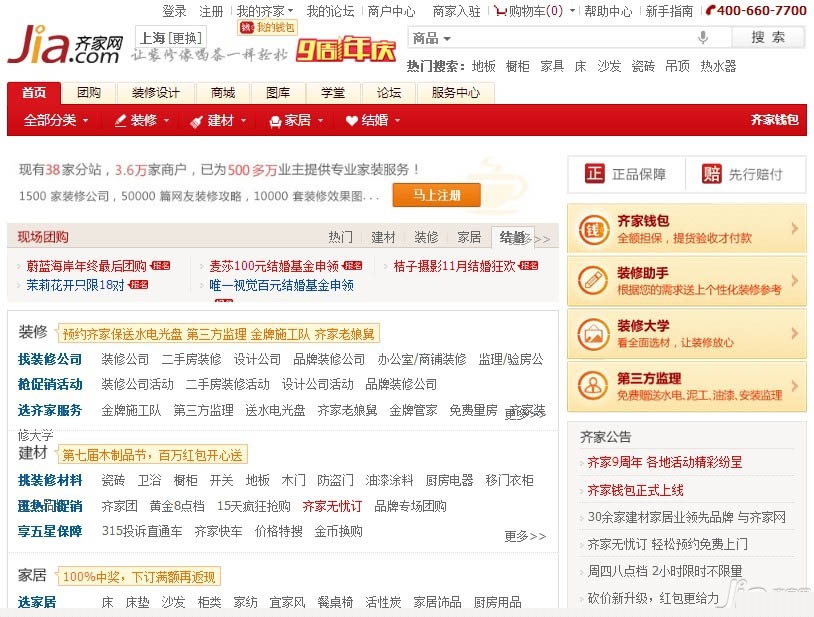Open 商家入驻 link

(x=456, y=11)
